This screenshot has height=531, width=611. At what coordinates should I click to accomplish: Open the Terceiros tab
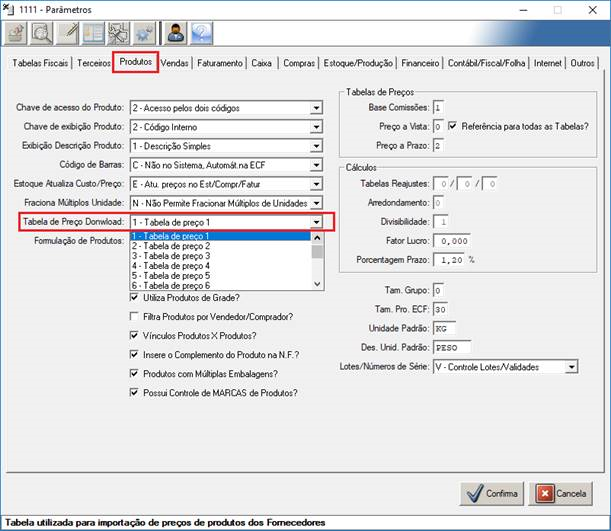click(x=94, y=63)
